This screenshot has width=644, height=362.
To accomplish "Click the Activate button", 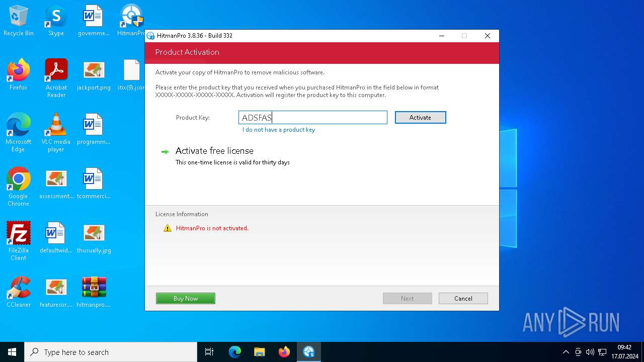I will [420, 117].
